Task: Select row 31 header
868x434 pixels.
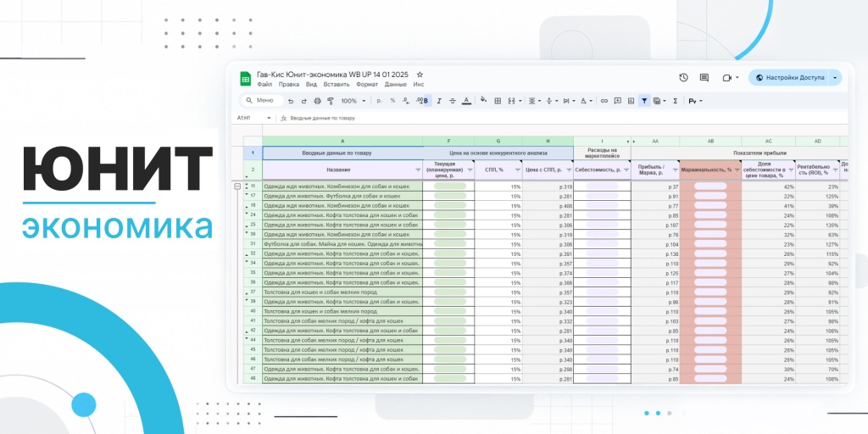Action: pos(253,243)
